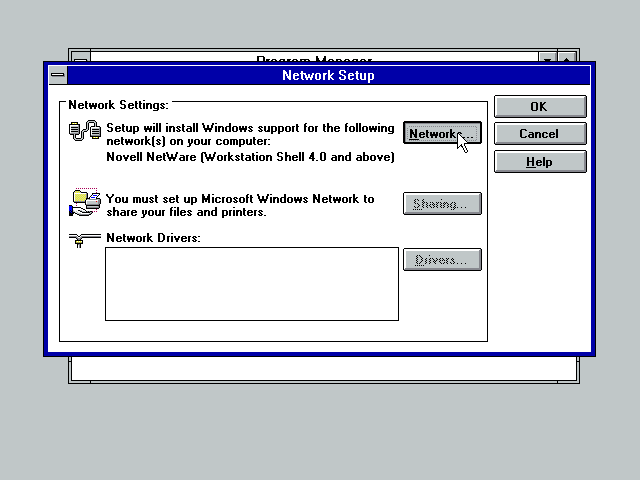Click the file and printer sharing icon
Image resolution: width=640 pixels, height=480 pixels.
click(85, 202)
